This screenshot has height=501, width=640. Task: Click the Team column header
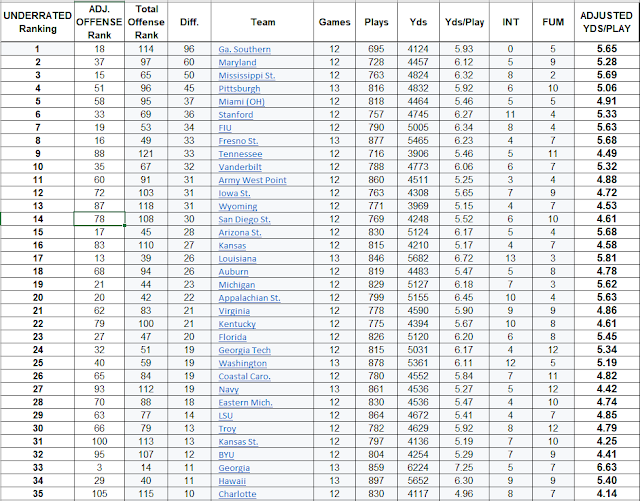click(262, 22)
